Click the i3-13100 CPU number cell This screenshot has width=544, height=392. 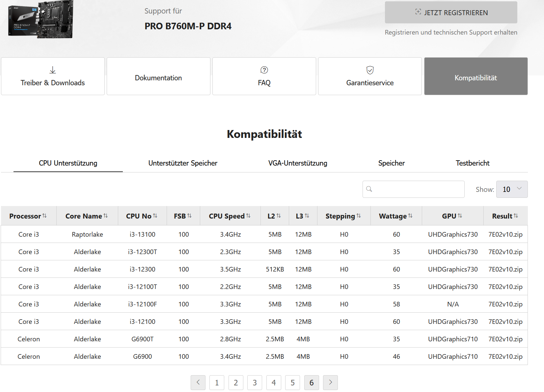pyautogui.click(x=143, y=234)
